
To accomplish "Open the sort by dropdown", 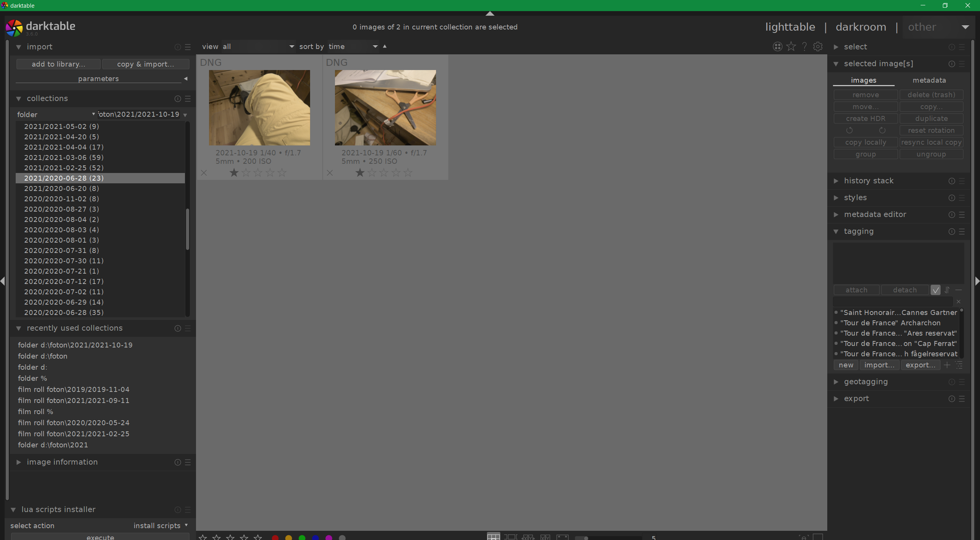I will [x=351, y=46].
